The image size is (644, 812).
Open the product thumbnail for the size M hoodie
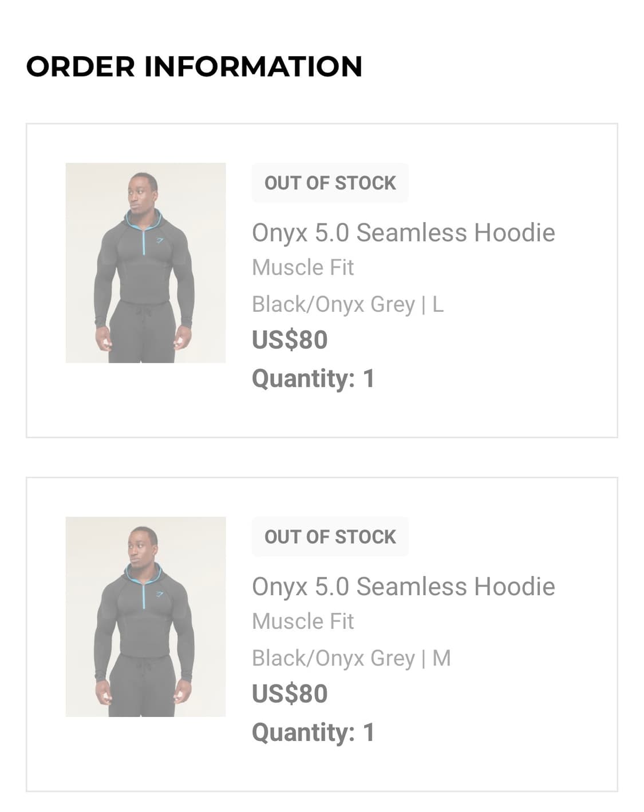pos(145,616)
